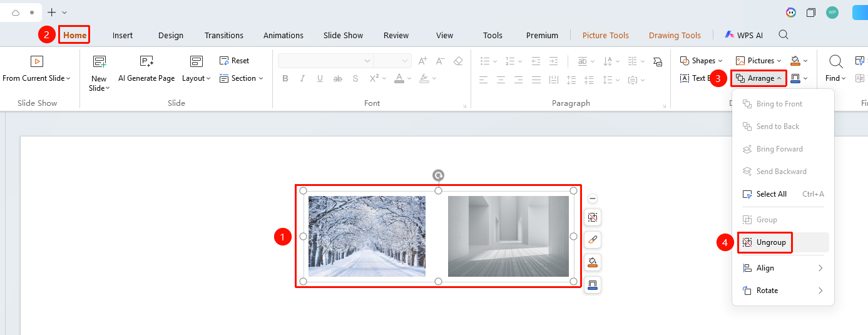The width and height of the screenshot is (868, 335).
Task: Open the Premium tab
Action: (542, 35)
